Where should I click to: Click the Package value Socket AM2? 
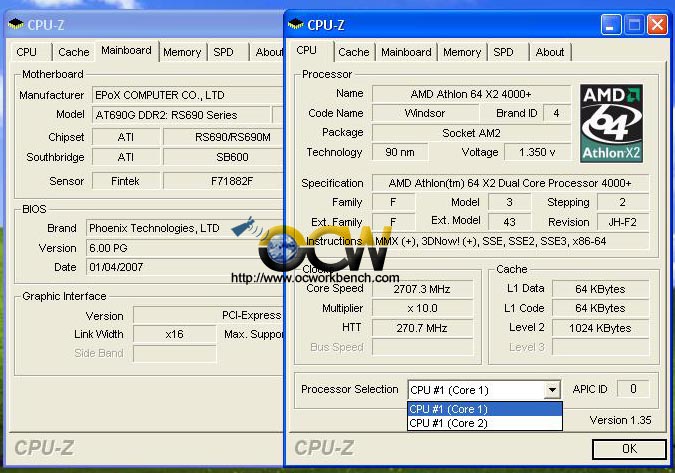pos(471,133)
